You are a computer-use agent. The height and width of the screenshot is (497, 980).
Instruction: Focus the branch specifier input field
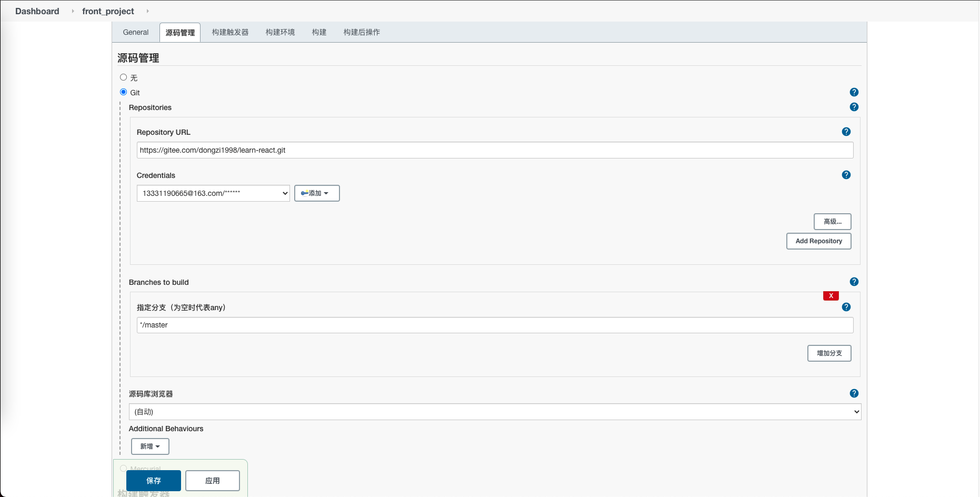(495, 325)
